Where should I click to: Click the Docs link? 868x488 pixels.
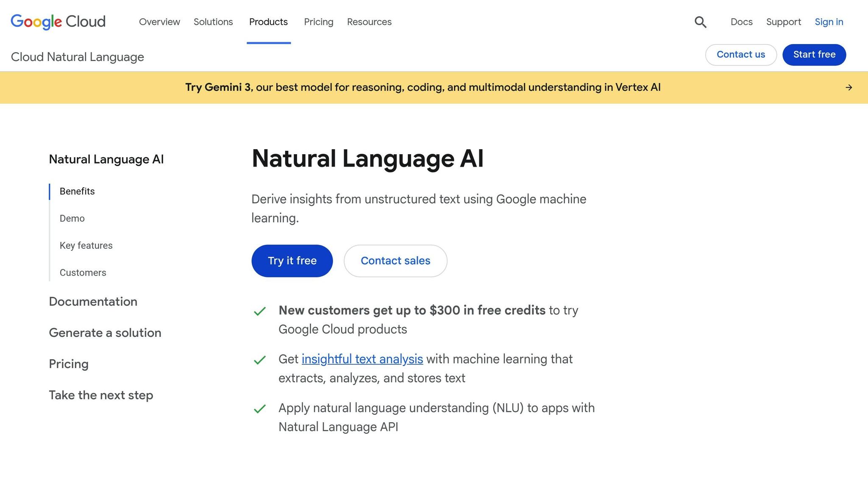pyautogui.click(x=741, y=22)
